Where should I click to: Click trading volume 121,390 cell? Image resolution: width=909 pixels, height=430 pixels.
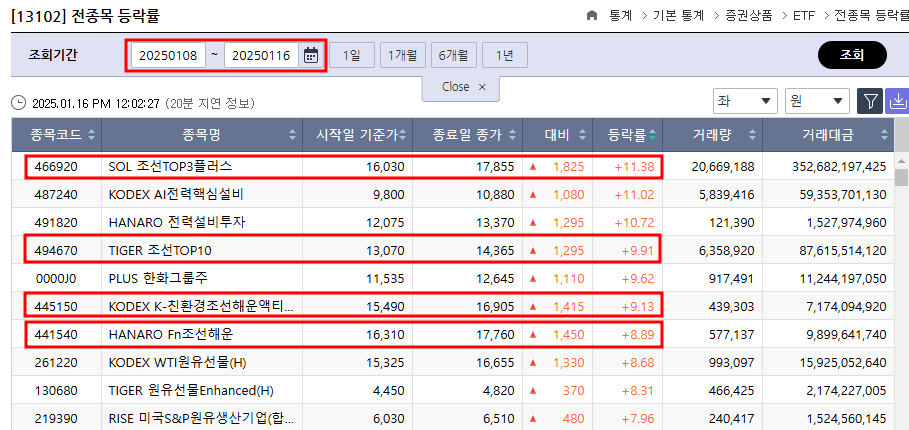(x=732, y=223)
